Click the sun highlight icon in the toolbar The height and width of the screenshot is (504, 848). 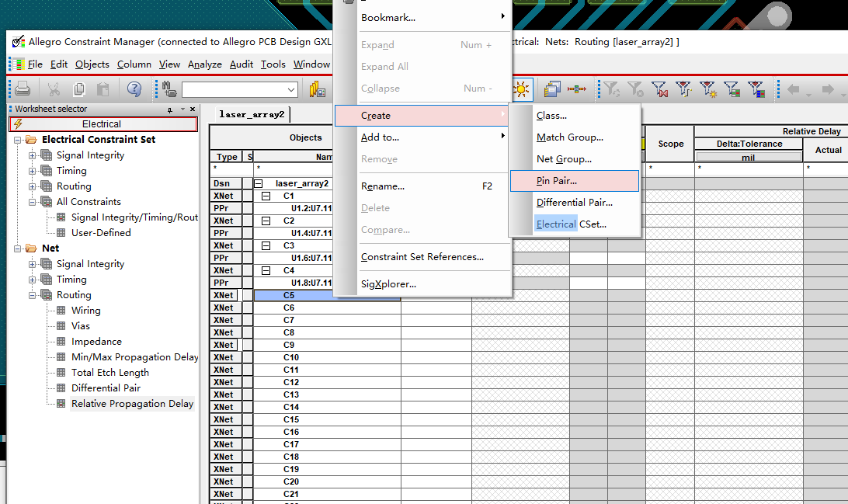[521, 89]
